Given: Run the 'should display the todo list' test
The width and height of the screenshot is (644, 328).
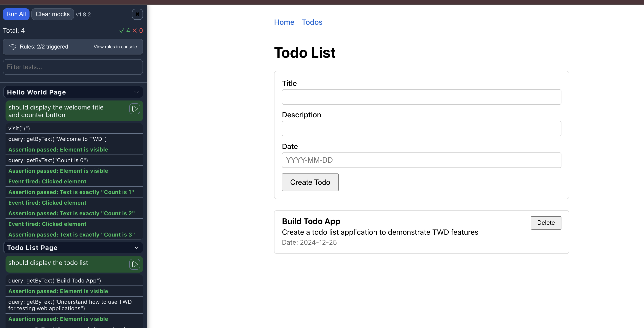Looking at the screenshot, I should pos(134,264).
